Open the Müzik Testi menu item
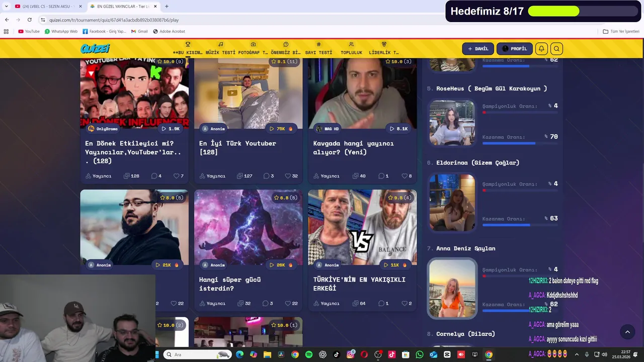 pos(220,49)
